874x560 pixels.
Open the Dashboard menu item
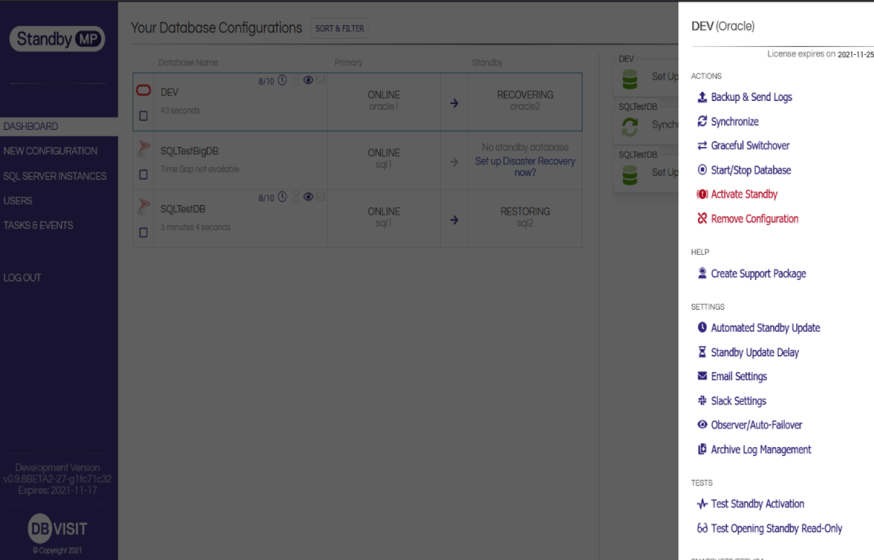tap(31, 126)
